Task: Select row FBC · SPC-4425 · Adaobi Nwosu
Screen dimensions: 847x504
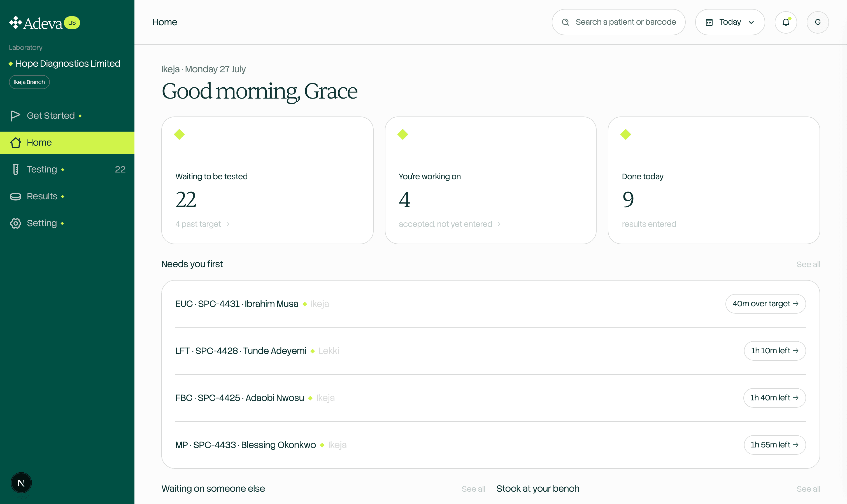Action: point(491,398)
